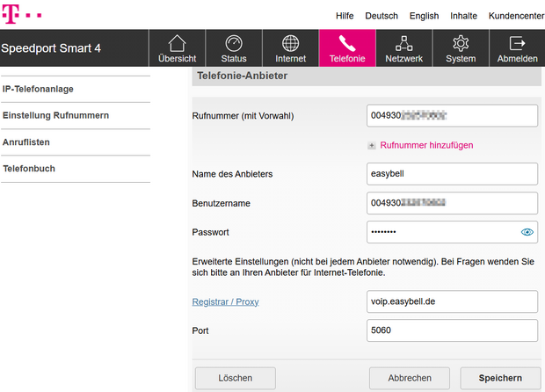Open Telefonbuch in the sidebar
This screenshot has width=545, height=392.
tap(27, 167)
